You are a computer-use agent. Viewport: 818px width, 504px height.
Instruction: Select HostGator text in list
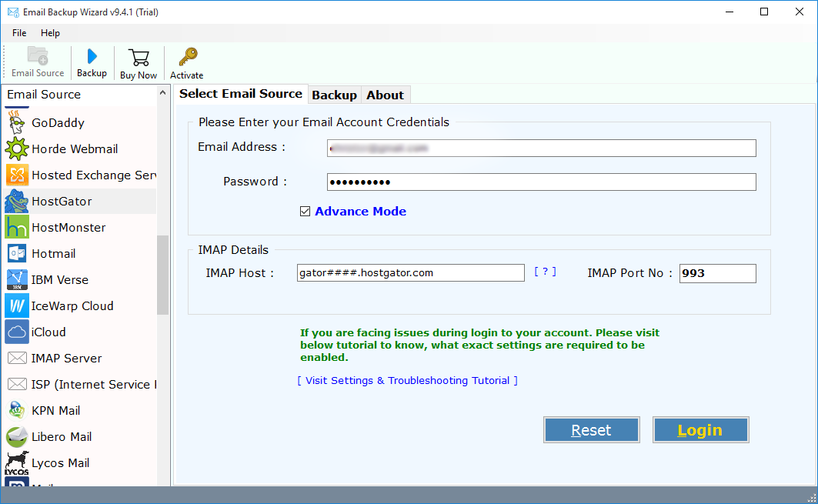62,202
